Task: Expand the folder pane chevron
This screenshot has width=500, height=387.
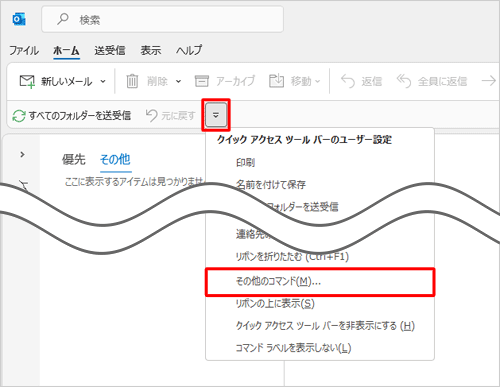Action: 22,154
